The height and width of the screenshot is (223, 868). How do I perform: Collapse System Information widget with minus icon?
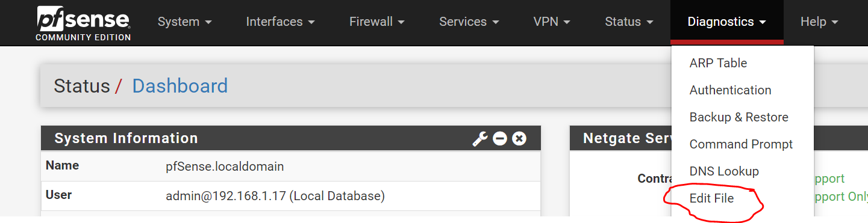500,139
